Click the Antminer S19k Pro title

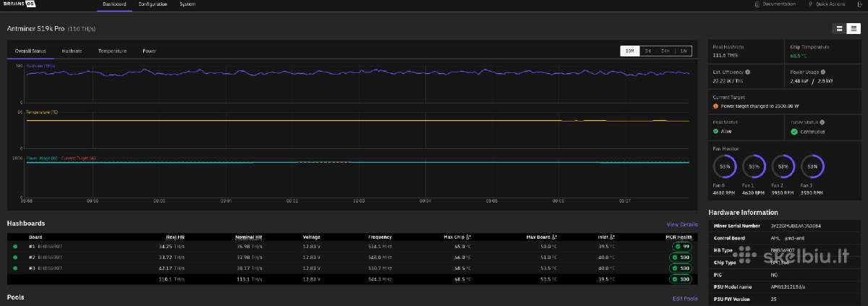click(x=35, y=28)
